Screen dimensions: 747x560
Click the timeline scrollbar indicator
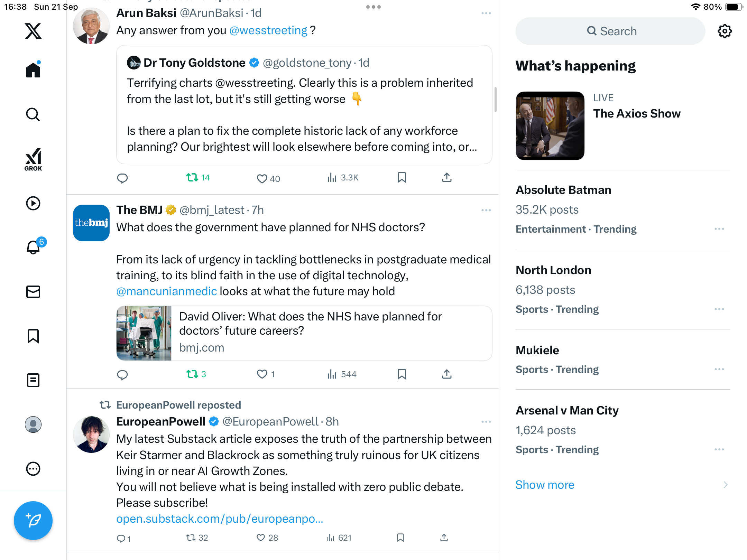pyautogui.click(x=496, y=100)
